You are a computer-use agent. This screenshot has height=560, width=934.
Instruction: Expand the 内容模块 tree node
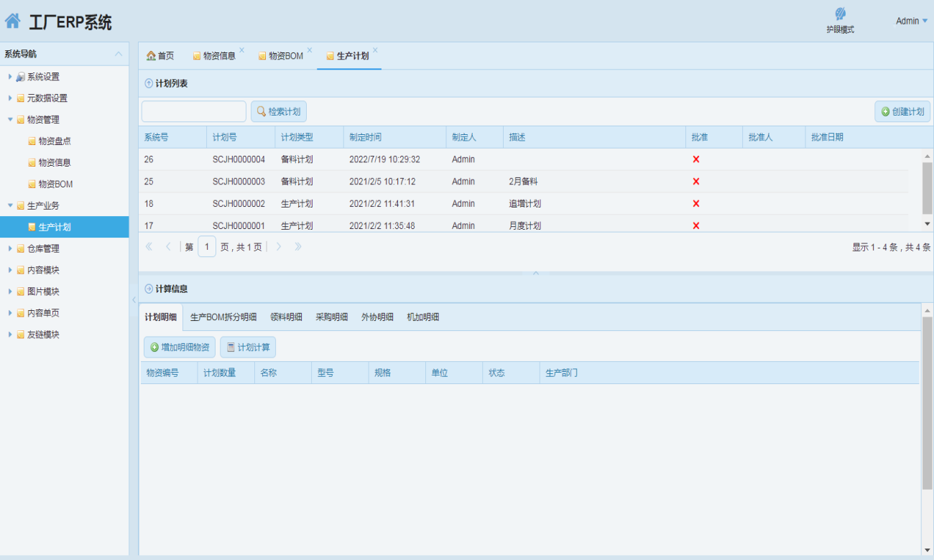10,270
